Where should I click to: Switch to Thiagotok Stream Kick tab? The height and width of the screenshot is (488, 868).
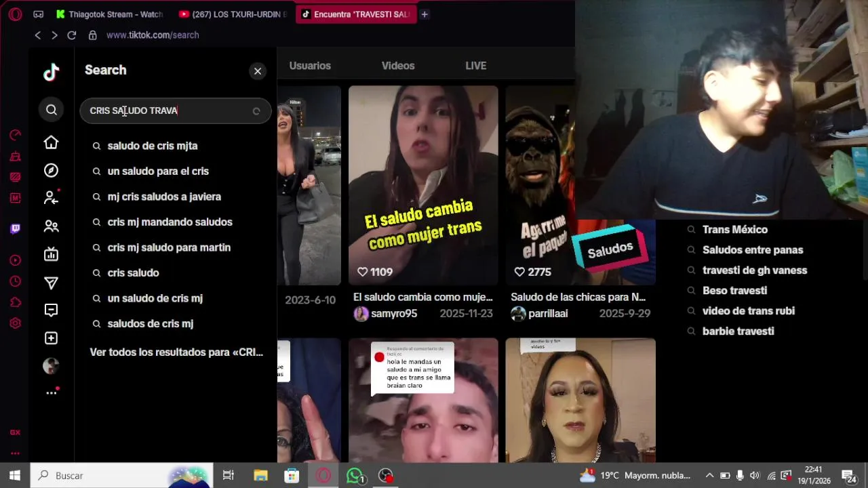[110, 14]
